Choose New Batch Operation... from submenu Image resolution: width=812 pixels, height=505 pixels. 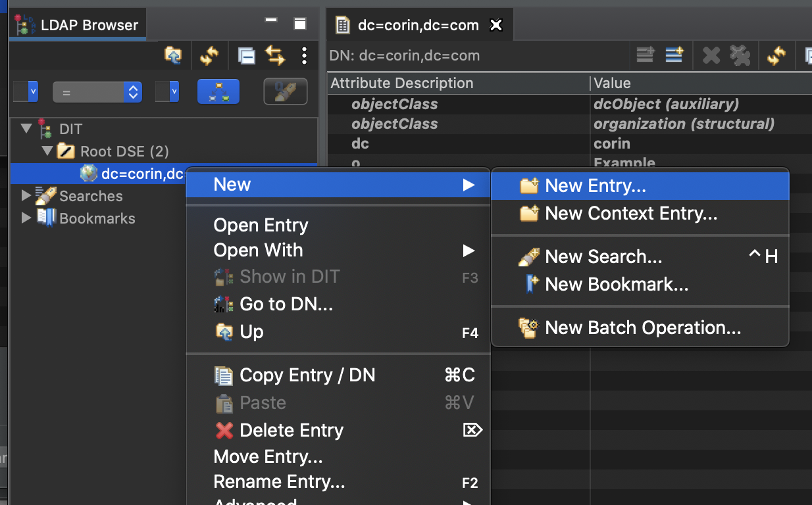tap(640, 327)
